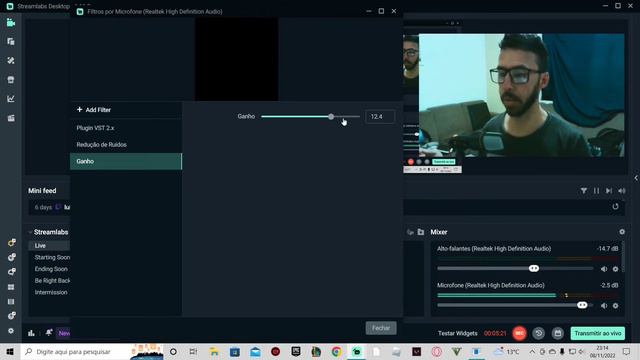
Task: Click the taskbar search box
Action: (x=92, y=351)
